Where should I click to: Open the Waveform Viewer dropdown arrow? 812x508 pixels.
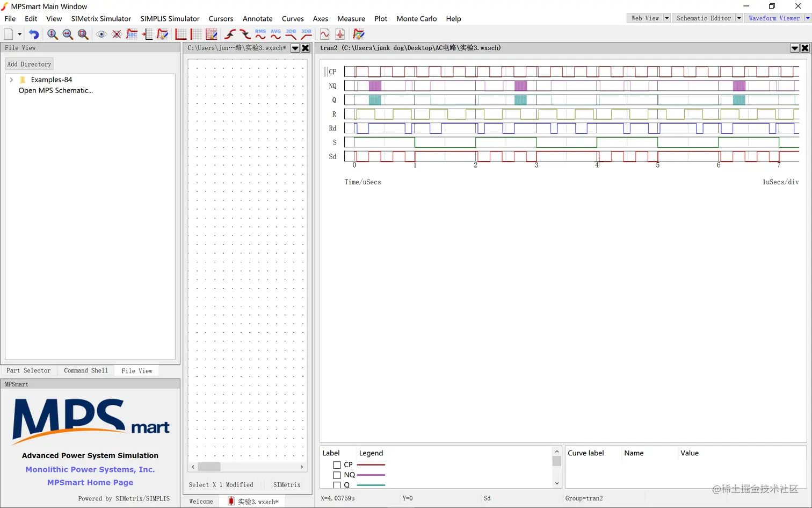click(808, 18)
